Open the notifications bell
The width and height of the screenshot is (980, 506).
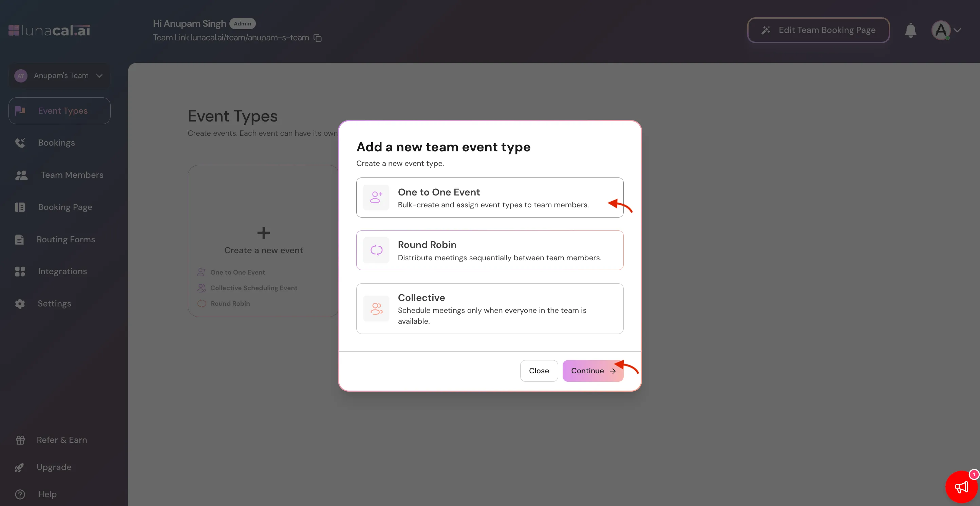[910, 30]
